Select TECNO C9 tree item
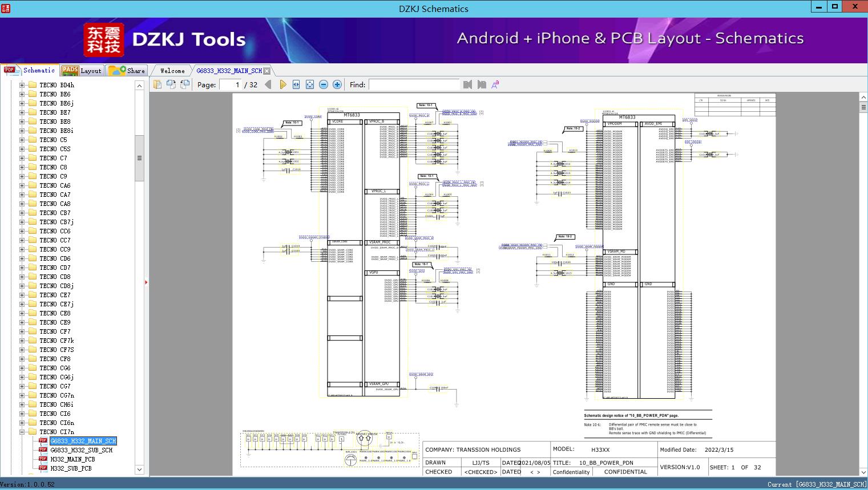 [53, 176]
